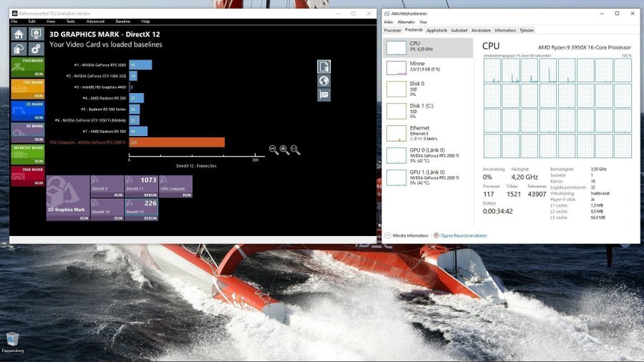This screenshot has height=362, width=644.
Task: Click the Home icon in PerformanceTest
Action: pyautogui.click(x=19, y=34)
